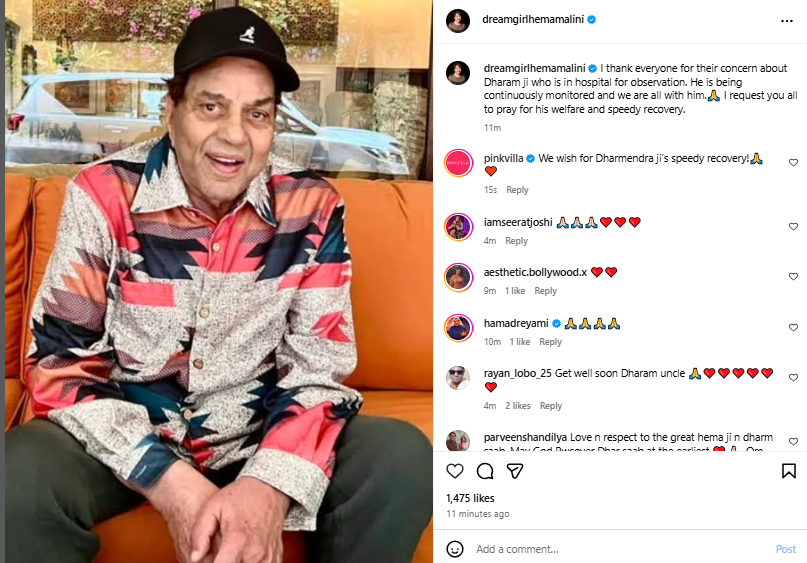Open the three-dot more options menu
Screen dimensions: 807x563
[787, 19]
